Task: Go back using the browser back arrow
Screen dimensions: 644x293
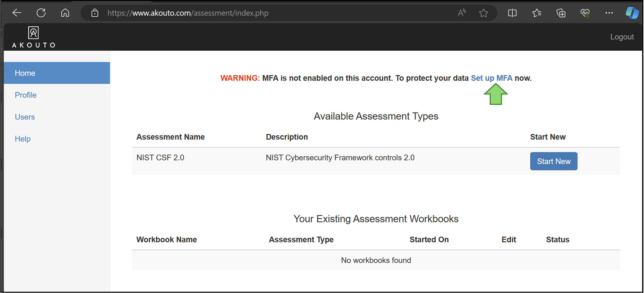Action: pyautogui.click(x=17, y=13)
